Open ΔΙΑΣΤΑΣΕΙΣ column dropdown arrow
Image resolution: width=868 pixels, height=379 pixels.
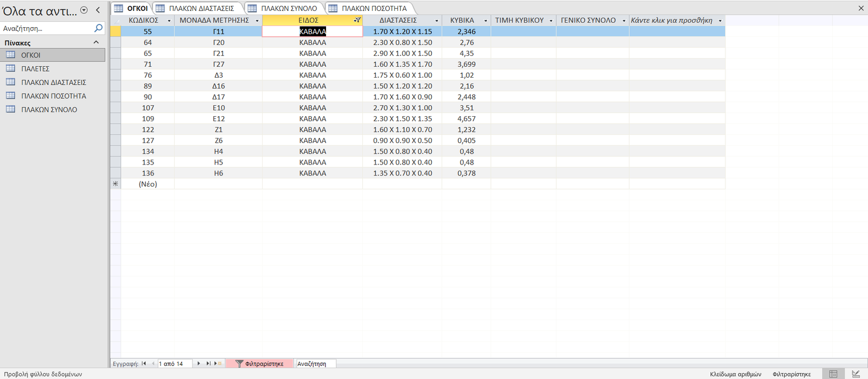pyautogui.click(x=437, y=21)
